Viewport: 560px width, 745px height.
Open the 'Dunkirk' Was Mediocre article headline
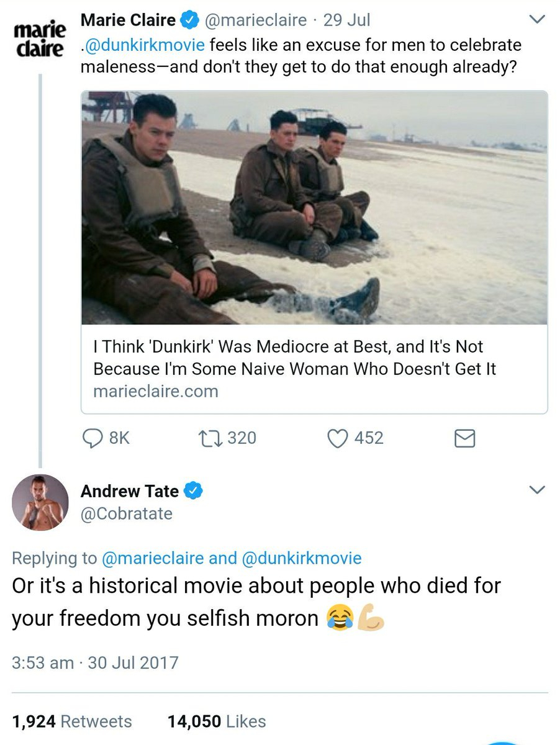294,358
